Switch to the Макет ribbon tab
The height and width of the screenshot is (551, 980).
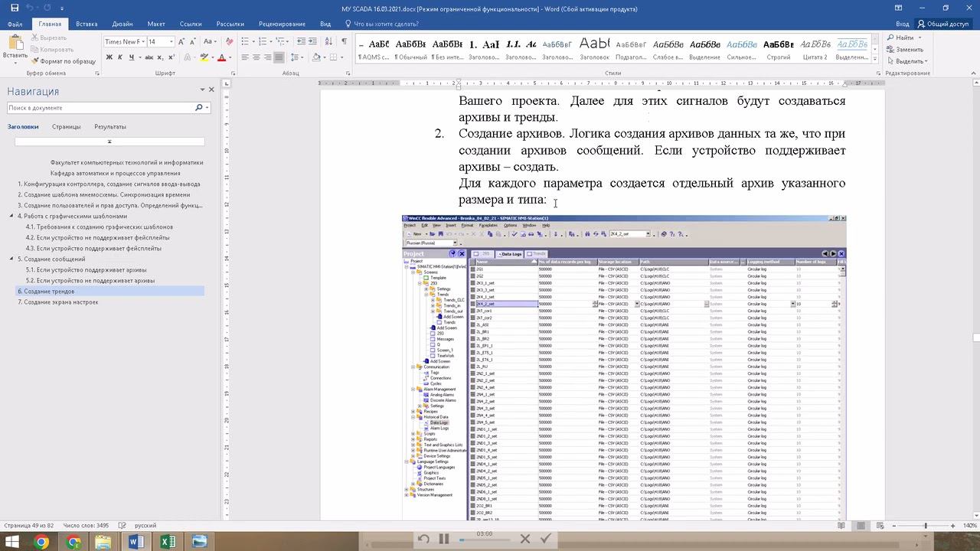pyautogui.click(x=156, y=24)
